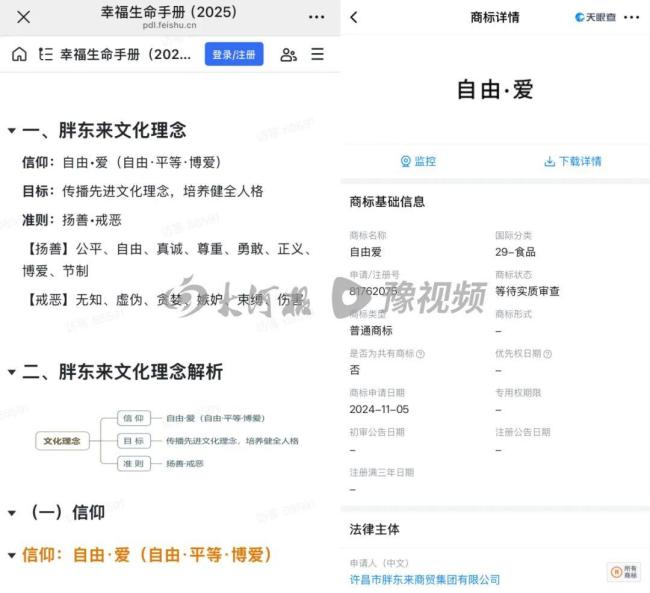
Task: Tap the 准则：扬善·戒恶 line
Action: pyautogui.click(x=72, y=220)
